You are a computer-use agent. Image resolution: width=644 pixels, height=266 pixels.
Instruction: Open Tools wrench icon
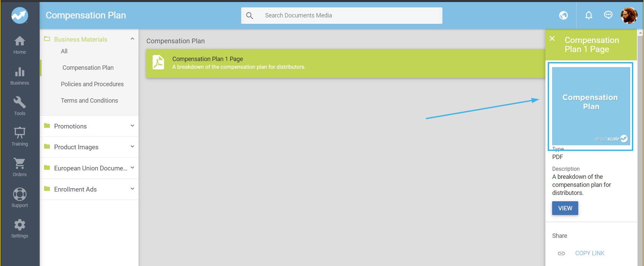[19, 103]
